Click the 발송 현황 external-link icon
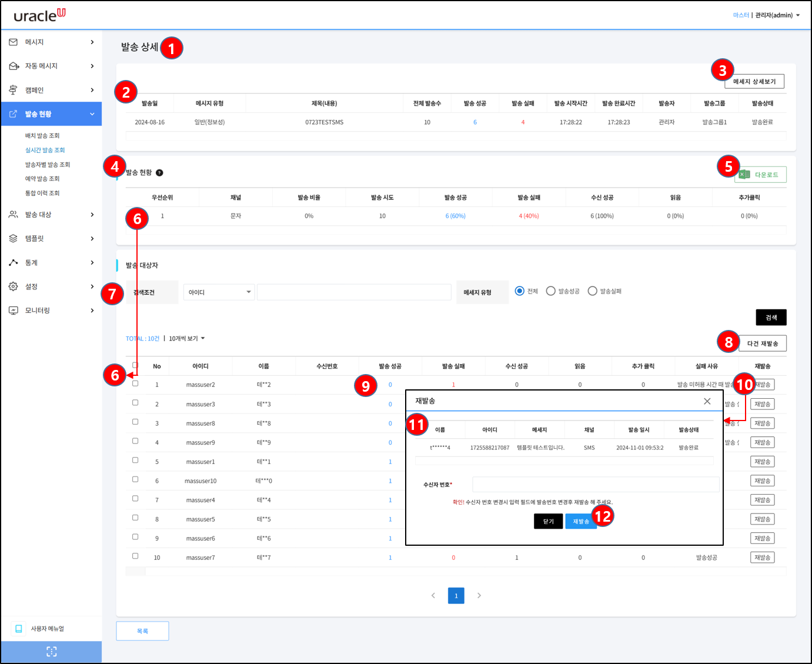 coord(14,114)
